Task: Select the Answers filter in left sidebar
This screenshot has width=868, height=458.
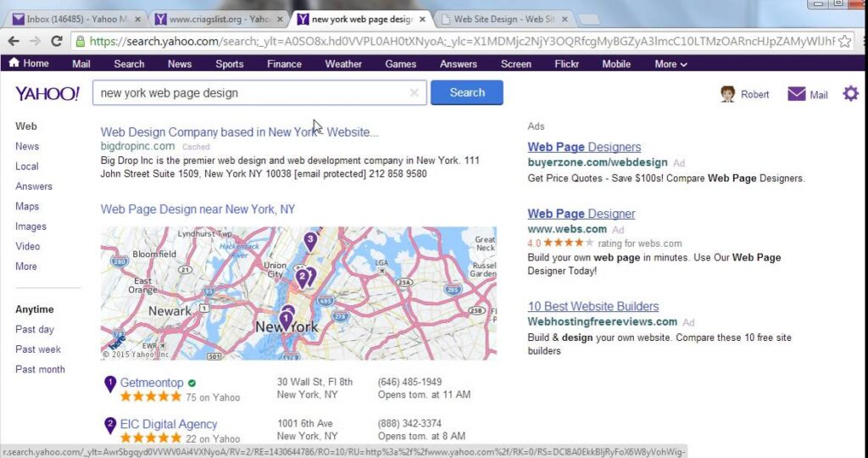Action: [34, 186]
